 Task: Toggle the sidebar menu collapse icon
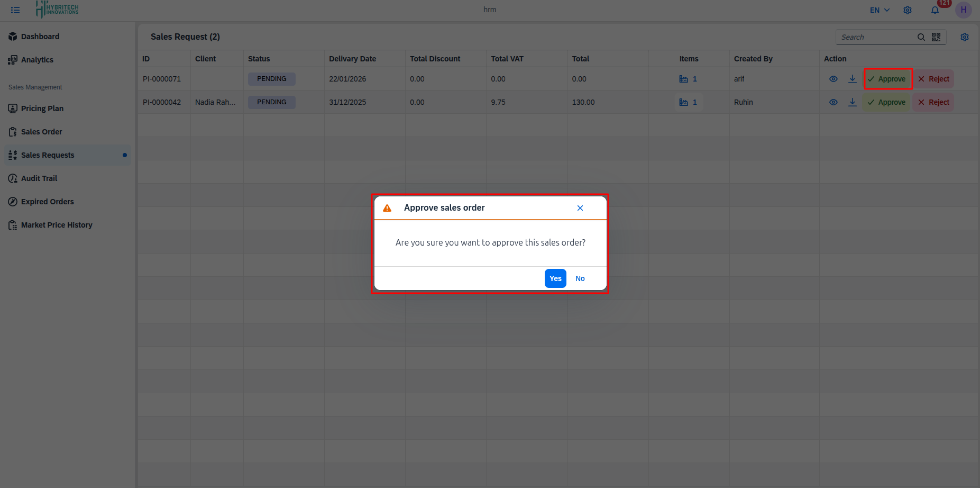point(15,10)
